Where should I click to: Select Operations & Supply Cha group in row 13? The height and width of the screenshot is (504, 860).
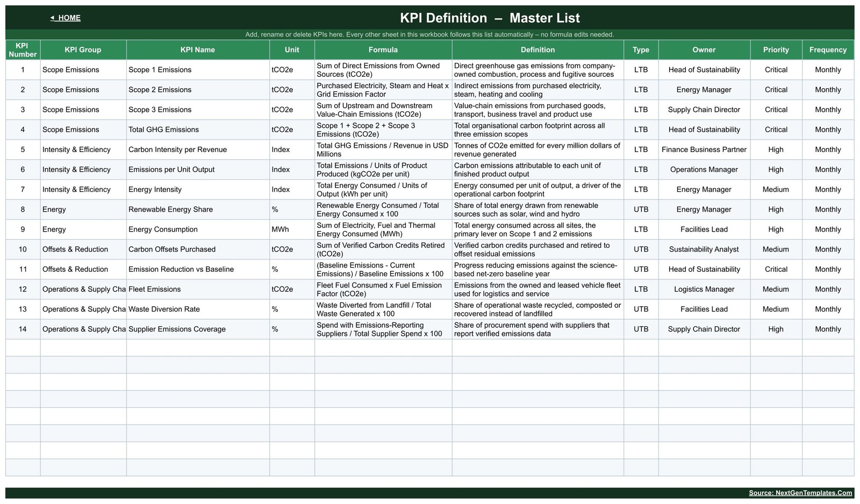click(83, 309)
